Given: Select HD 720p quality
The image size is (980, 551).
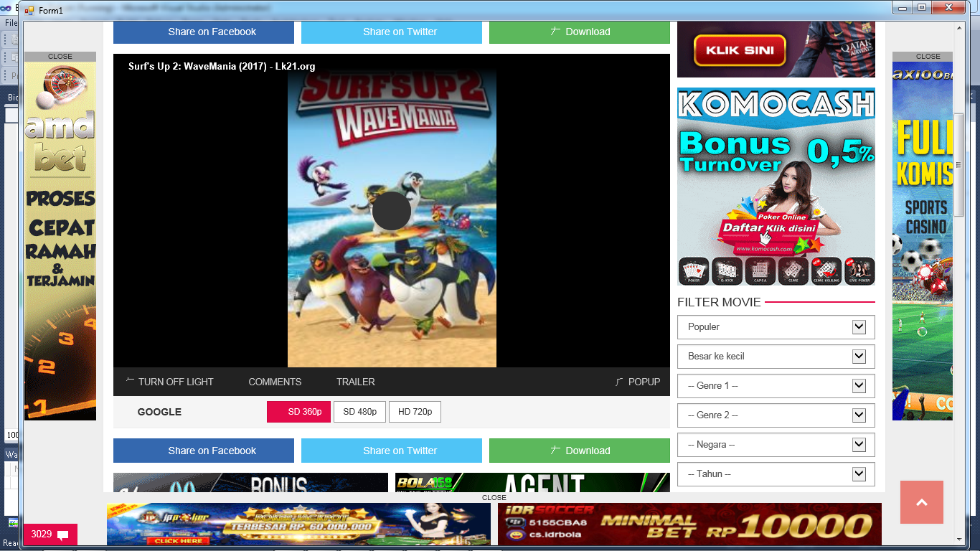Looking at the screenshot, I should click(x=415, y=412).
